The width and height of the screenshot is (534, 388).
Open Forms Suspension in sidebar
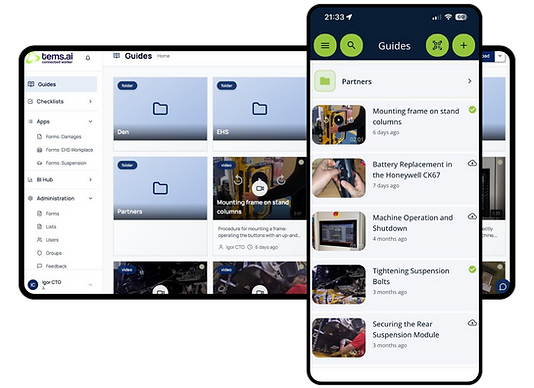click(x=62, y=163)
